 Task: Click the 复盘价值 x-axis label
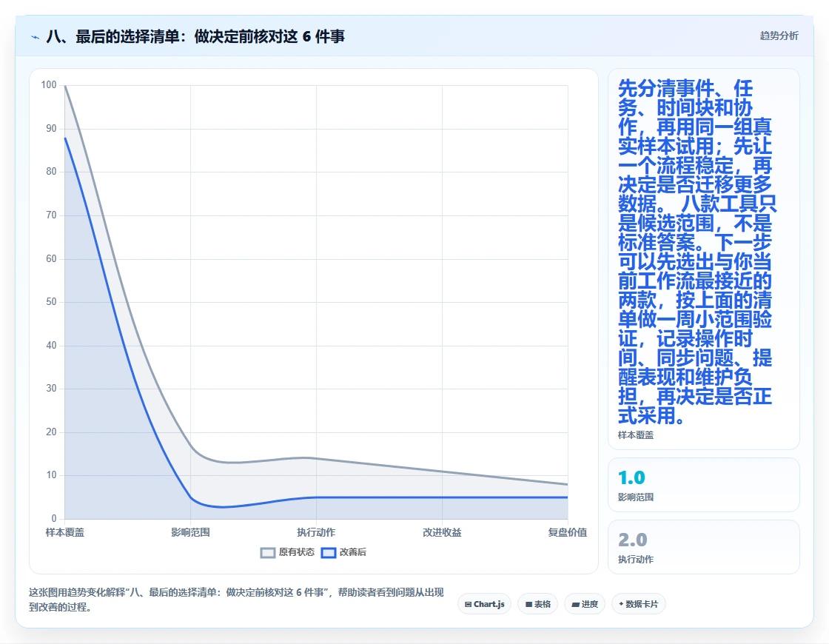tap(567, 532)
